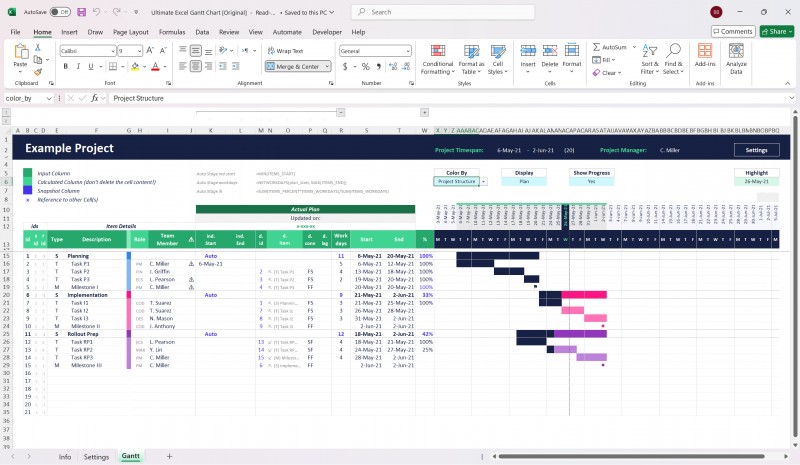Open the Merge & Center dropdown arrow

click(327, 66)
